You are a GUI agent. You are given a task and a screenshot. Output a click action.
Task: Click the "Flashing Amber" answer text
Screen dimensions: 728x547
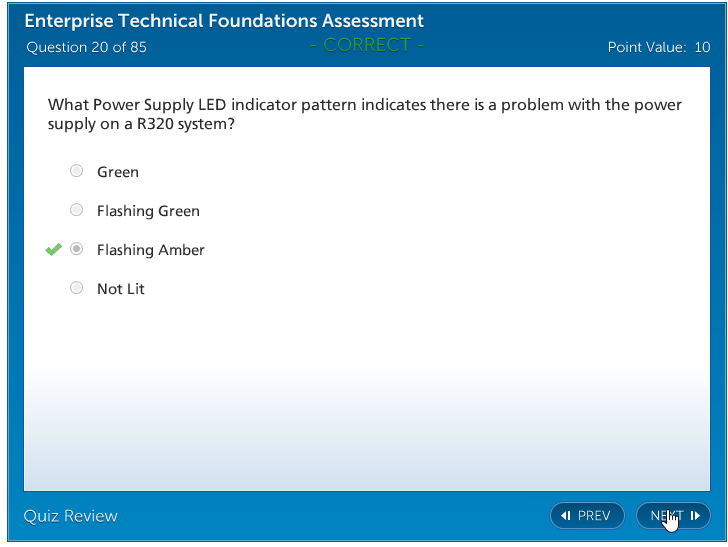[x=151, y=250]
